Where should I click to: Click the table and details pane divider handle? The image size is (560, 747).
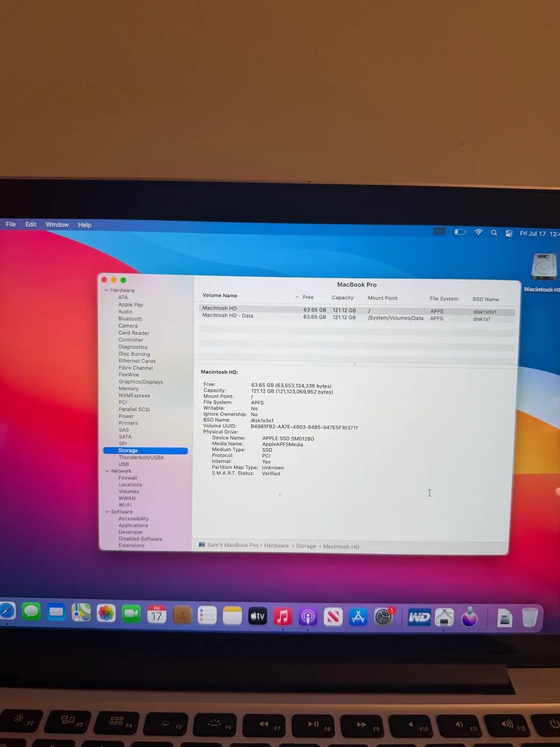click(355, 364)
